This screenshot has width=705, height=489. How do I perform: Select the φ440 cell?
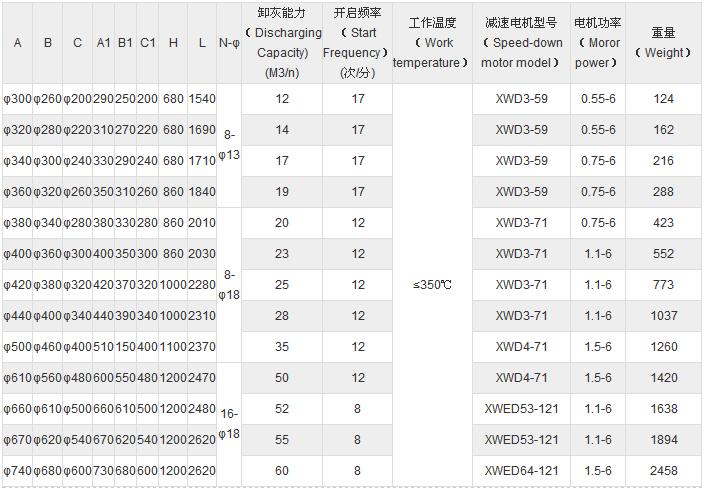coord(18,316)
